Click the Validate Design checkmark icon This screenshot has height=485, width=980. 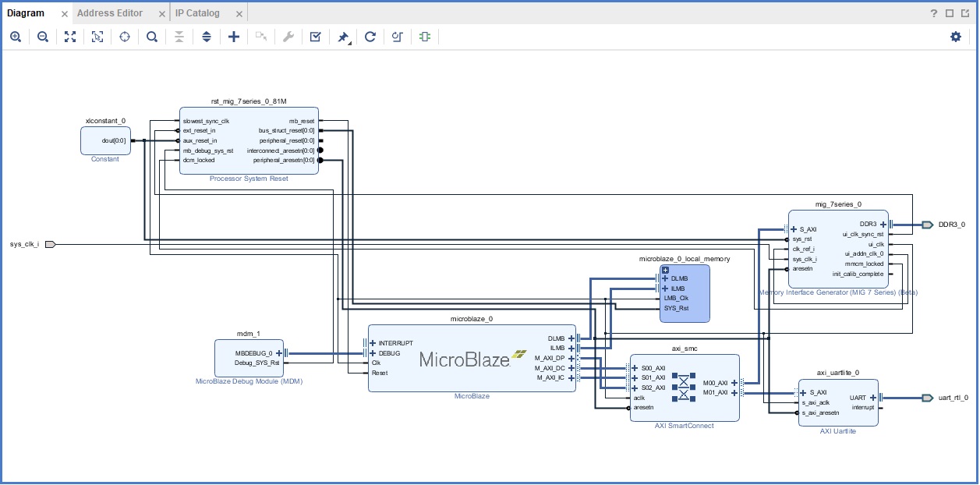[x=316, y=37]
